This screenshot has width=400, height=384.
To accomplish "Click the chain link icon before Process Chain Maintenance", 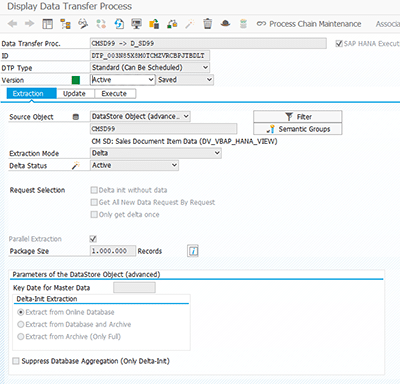I will [x=261, y=24].
